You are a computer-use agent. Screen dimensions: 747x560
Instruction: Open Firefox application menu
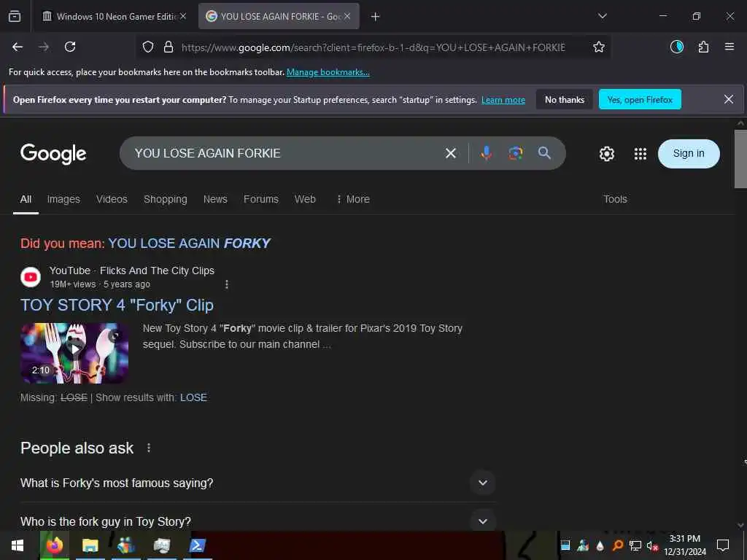point(729,47)
